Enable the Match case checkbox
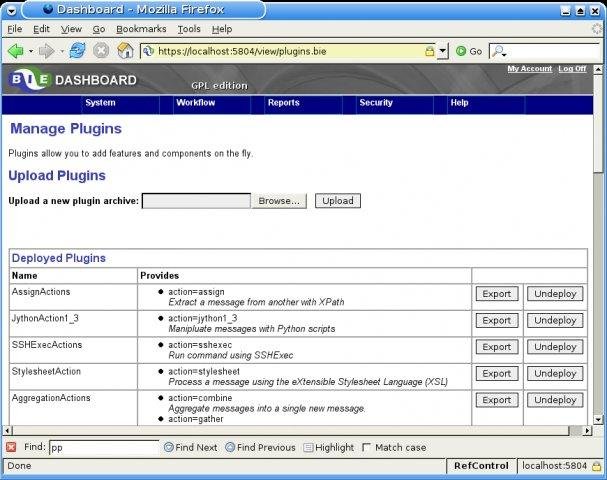607x480 pixels. coord(367,447)
